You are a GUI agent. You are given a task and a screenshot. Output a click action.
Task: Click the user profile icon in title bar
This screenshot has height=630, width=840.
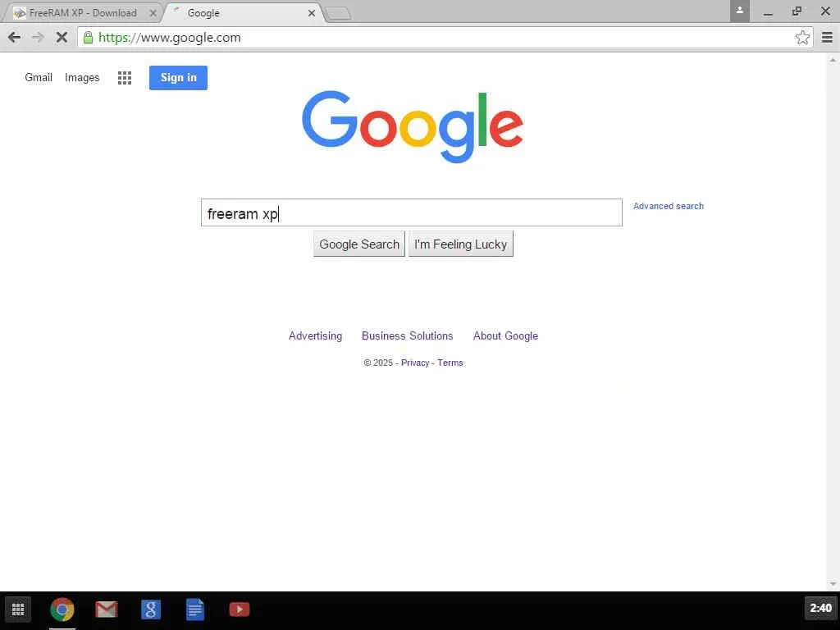[739, 11]
